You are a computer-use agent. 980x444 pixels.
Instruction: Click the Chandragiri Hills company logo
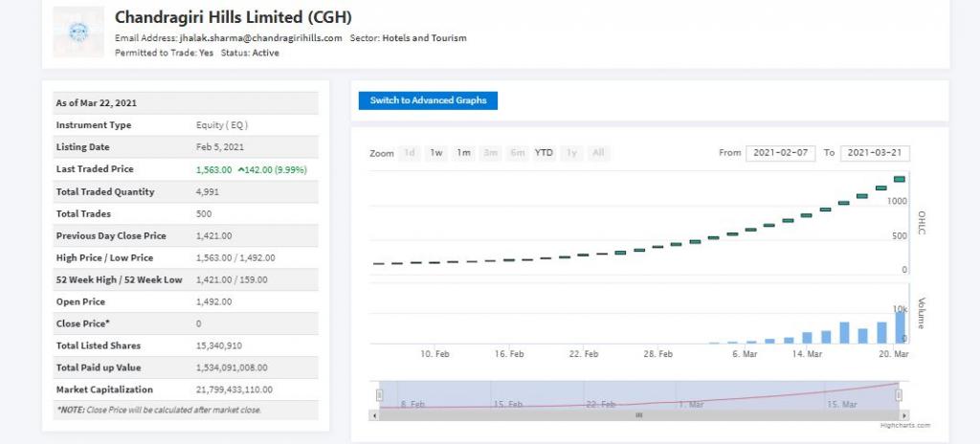click(78, 32)
